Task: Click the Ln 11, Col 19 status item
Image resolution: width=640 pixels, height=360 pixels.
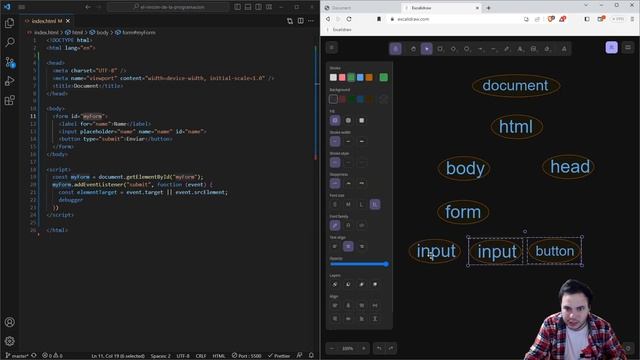Action: pyautogui.click(x=118, y=356)
